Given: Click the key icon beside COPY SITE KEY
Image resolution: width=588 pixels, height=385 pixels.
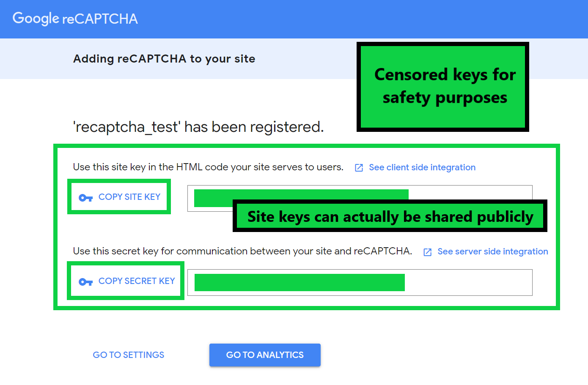Looking at the screenshot, I should click(x=85, y=197).
